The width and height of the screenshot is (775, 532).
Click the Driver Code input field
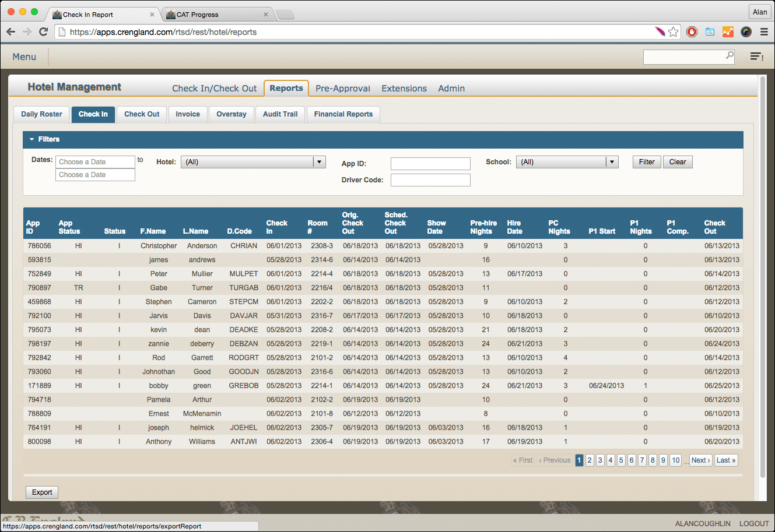click(430, 180)
